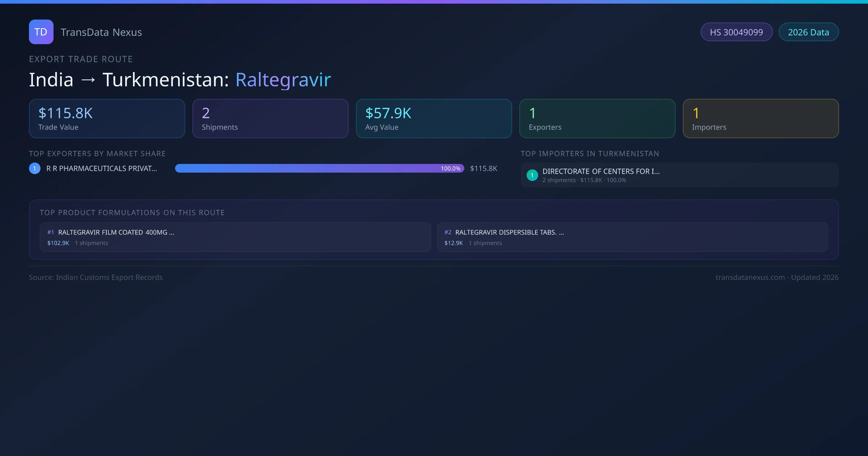The width and height of the screenshot is (868, 456).
Task: Visit the transdatanexus.com link
Action: 750,277
